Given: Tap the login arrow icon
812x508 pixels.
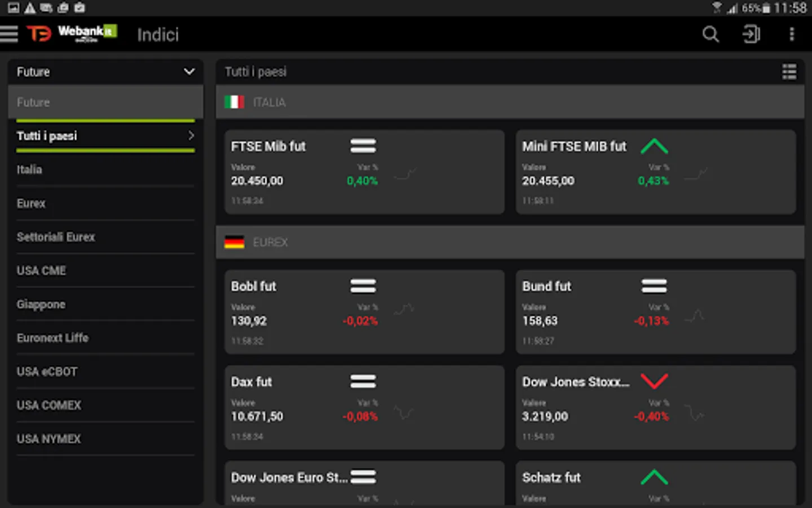Looking at the screenshot, I should (x=751, y=34).
